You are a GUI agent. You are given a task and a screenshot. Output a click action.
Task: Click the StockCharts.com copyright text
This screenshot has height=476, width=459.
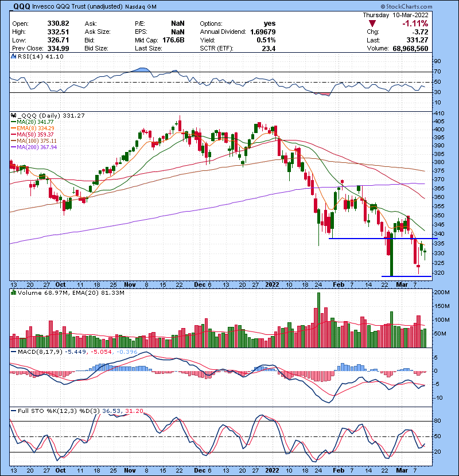click(x=406, y=6)
